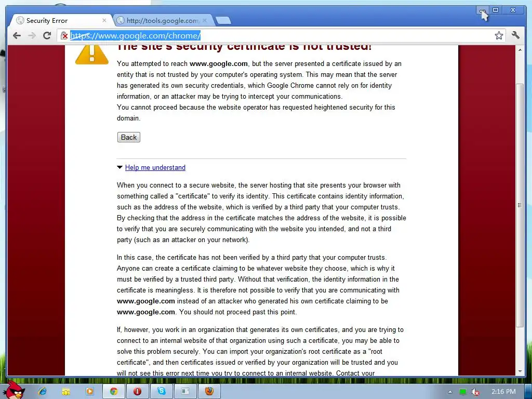Open a new tab

pyautogui.click(x=223, y=21)
